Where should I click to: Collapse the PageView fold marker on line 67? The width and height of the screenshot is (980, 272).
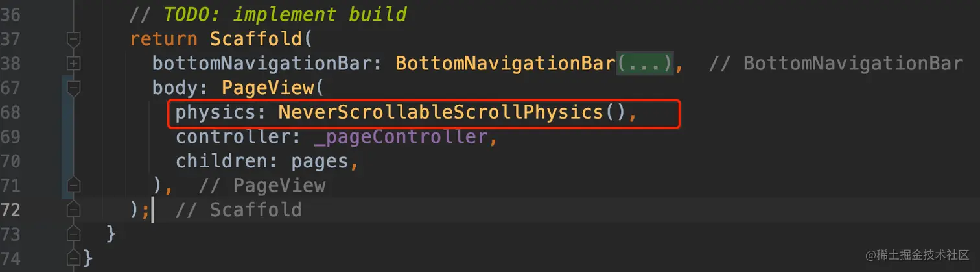pyautogui.click(x=74, y=88)
